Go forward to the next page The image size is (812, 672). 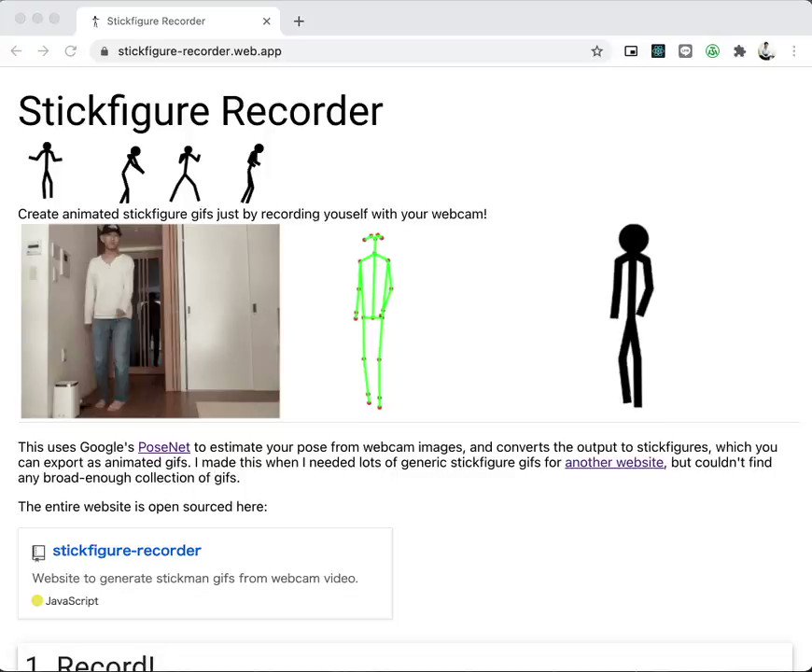pyautogui.click(x=44, y=50)
